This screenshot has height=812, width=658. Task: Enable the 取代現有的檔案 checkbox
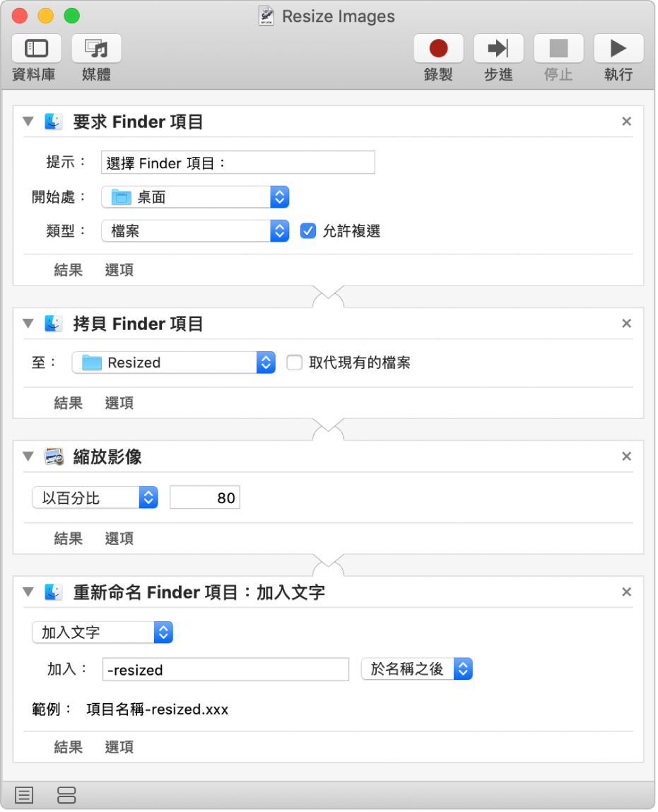[294, 363]
